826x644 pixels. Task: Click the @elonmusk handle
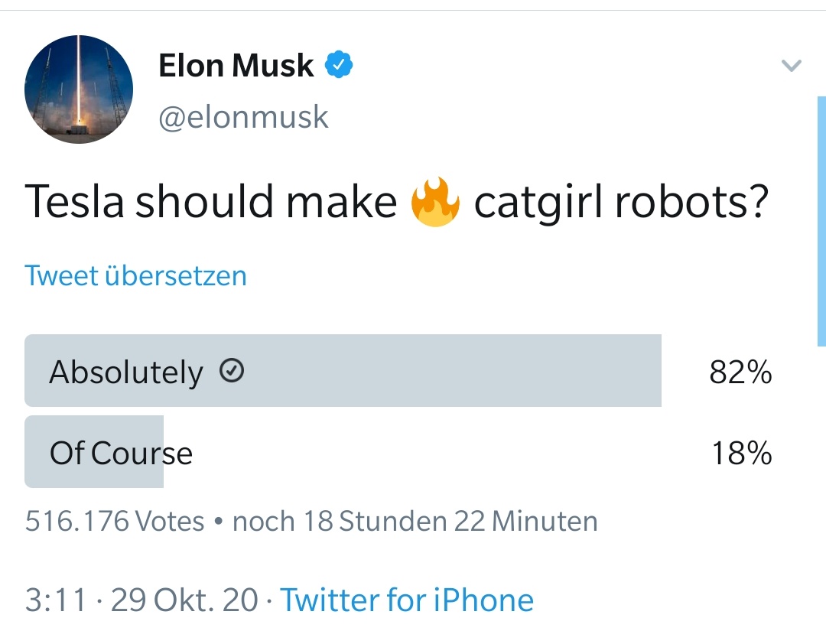pyautogui.click(x=243, y=117)
